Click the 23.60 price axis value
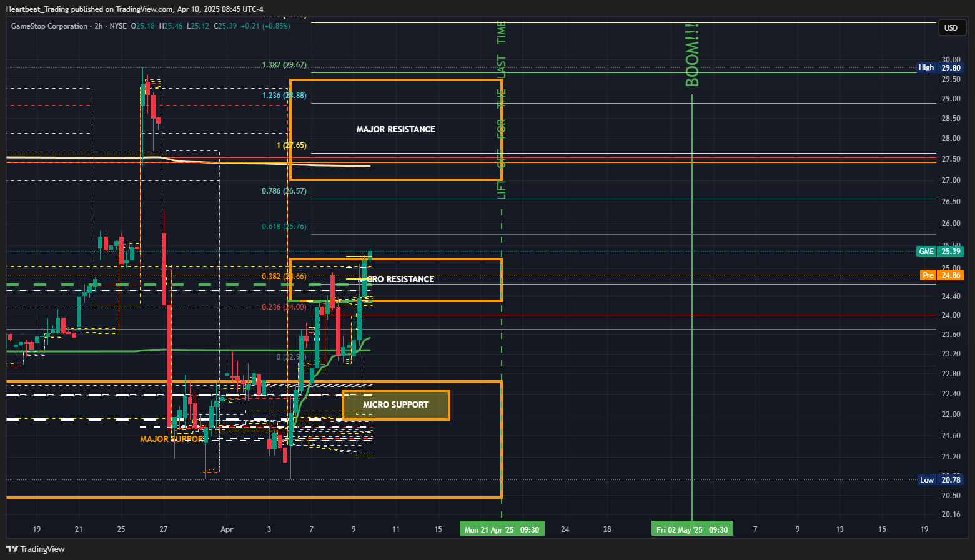This screenshot has width=975, height=560. point(951,335)
